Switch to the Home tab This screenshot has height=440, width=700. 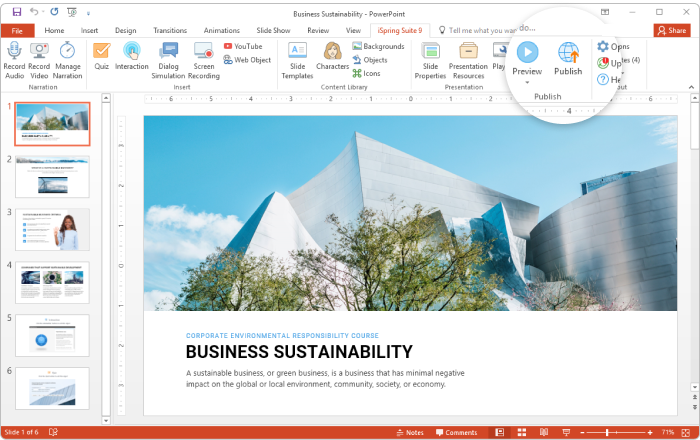[54, 30]
